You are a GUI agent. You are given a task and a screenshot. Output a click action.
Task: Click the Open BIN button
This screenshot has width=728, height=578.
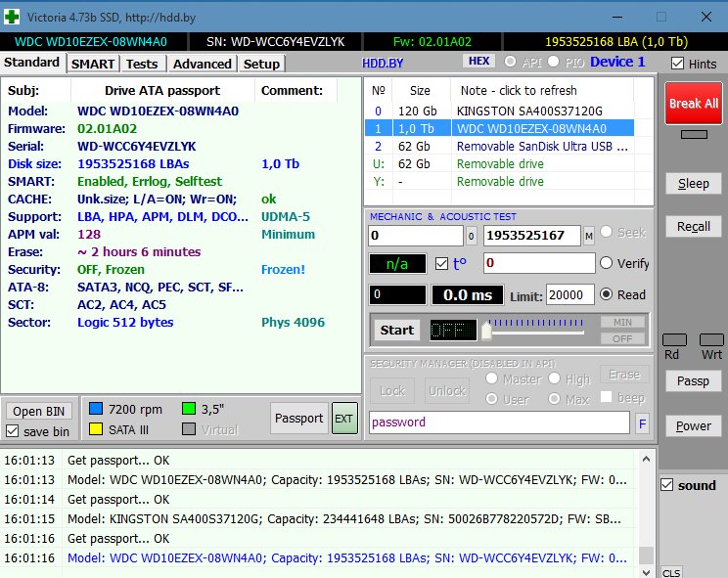[x=39, y=412]
